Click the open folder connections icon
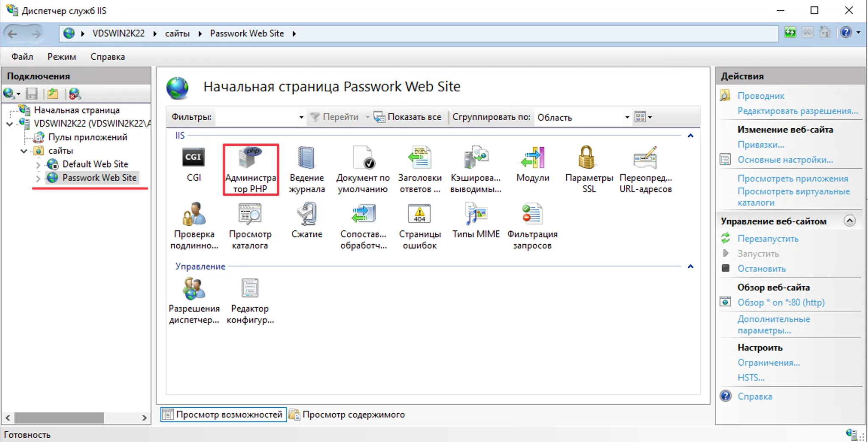This screenshot has height=442, width=868. click(53, 94)
